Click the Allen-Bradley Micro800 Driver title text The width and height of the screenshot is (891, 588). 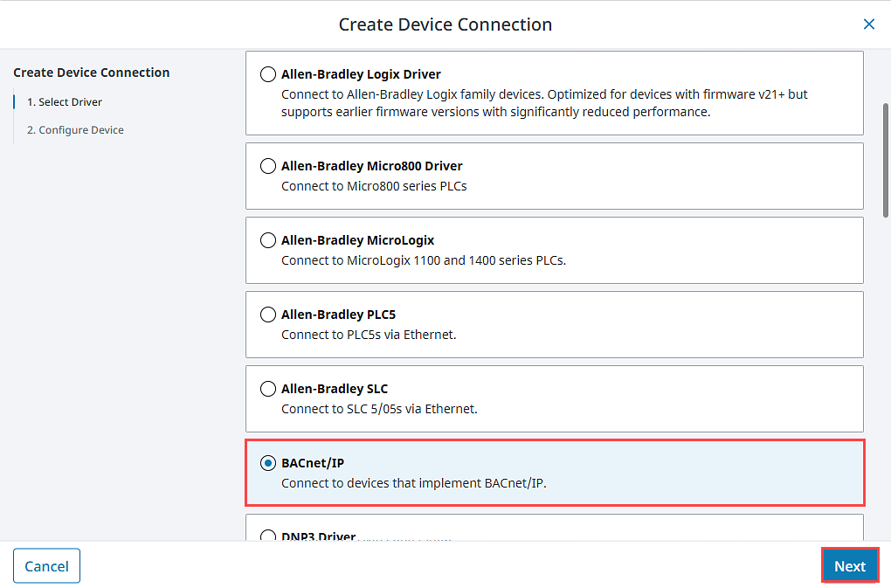pos(371,166)
